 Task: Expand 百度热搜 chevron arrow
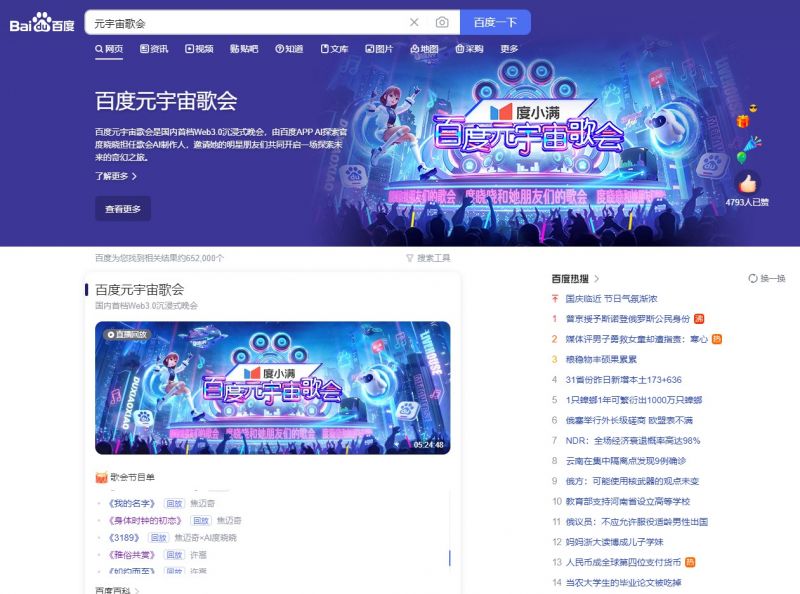pyautogui.click(x=596, y=279)
